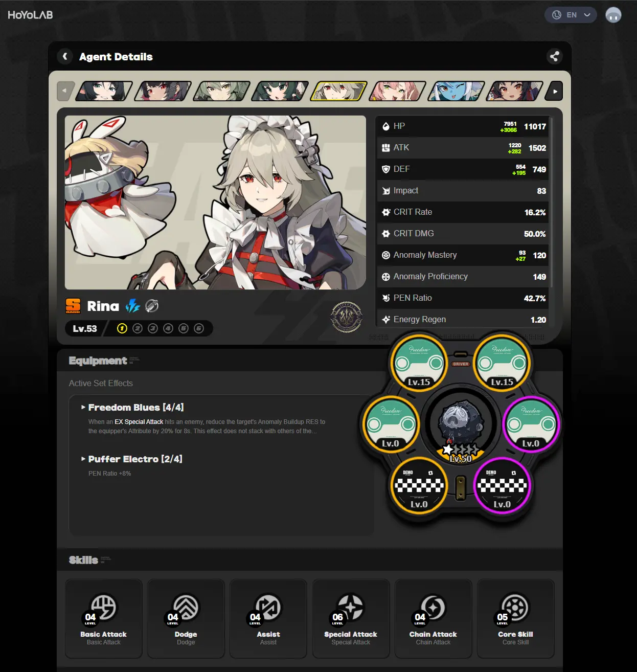Viewport: 637px width, 672px height.
Task: Open Core Skill level 05
Action: click(516, 618)
